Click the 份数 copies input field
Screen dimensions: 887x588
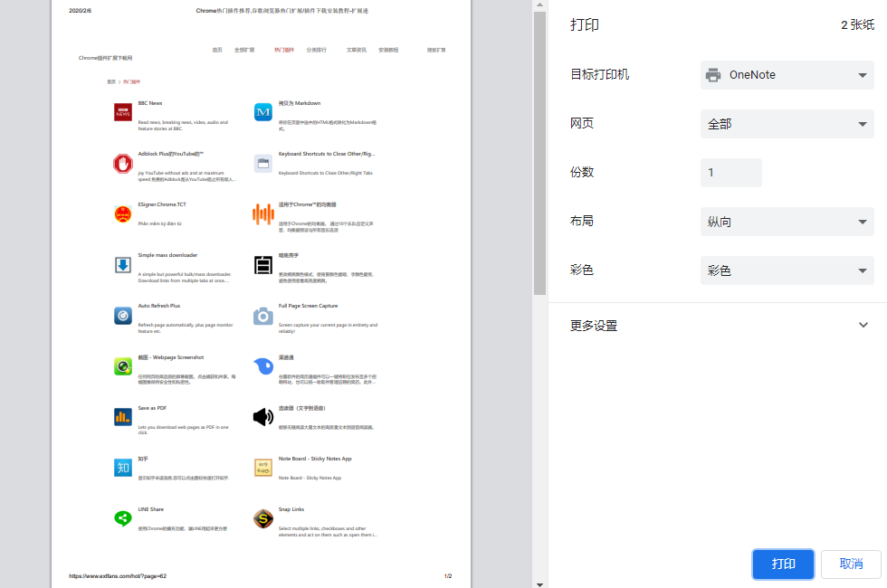(731, 173)
